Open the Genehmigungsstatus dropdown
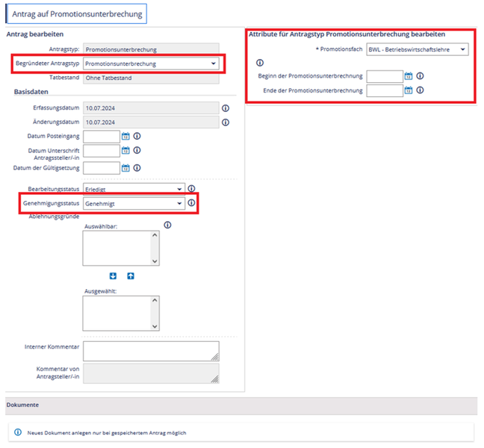484x448 pixels. pos(134,203)
